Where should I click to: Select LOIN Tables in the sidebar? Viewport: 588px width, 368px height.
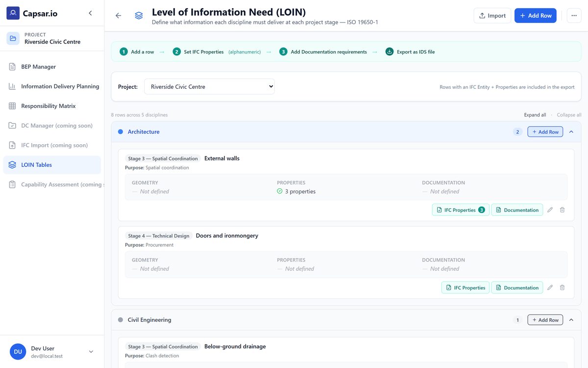(x=52, y=165)
